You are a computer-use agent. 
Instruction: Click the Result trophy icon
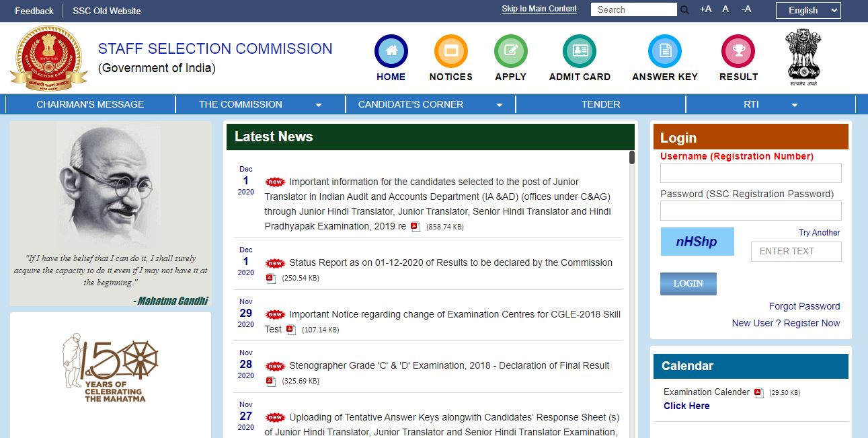[x=738, y=51]
